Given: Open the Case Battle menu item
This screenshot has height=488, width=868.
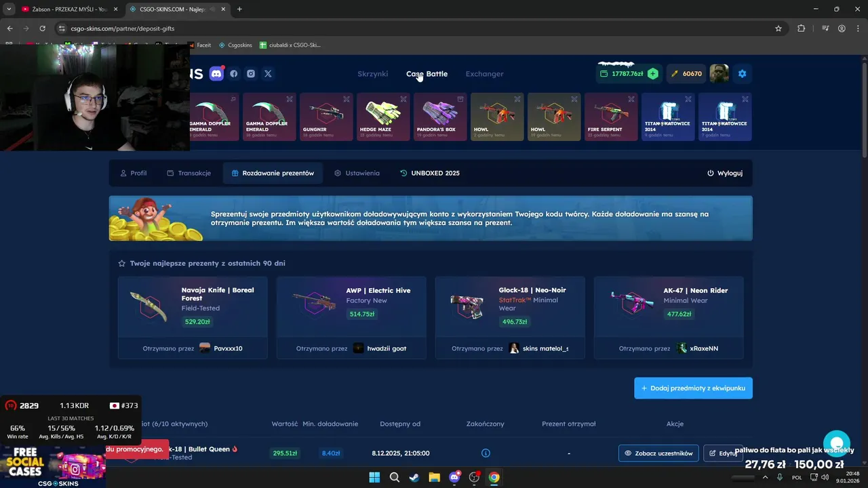Looking at the screenshot, I should pos(427,74).
